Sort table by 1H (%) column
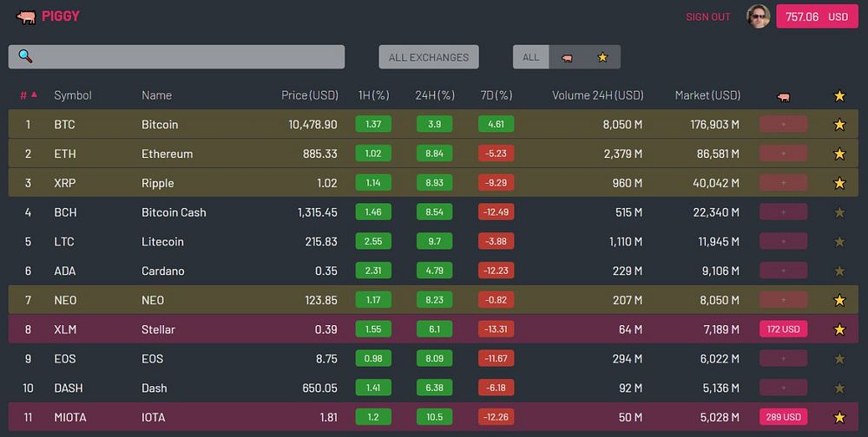Viewport: 868px width, 437px height. point(373,95)
